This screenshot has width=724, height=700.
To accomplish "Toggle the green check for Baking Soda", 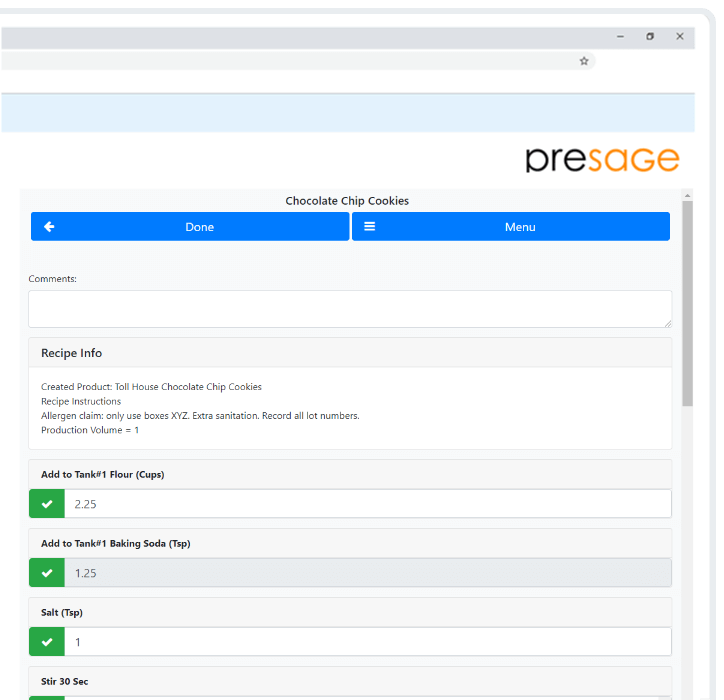I will click(47, 573).
